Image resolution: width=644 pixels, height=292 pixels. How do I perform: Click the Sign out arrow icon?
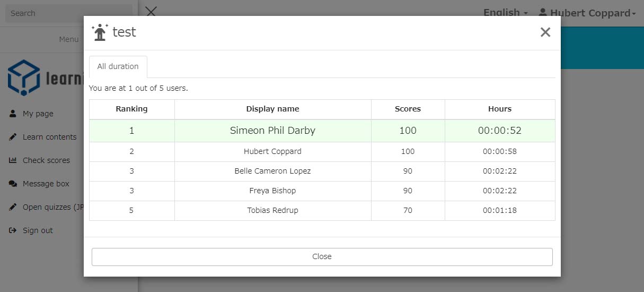[13, 230]
